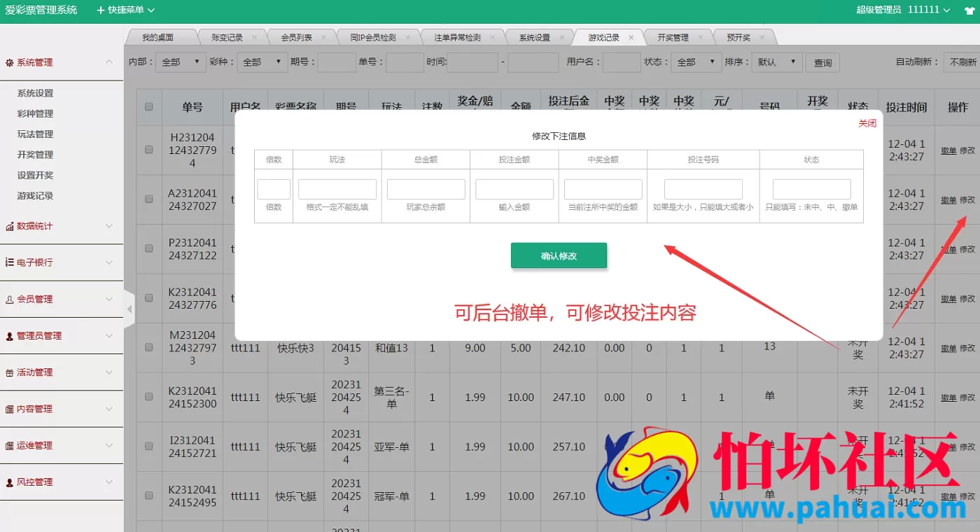
Task: Click 关闭 to close the dialog
Action: coord(867,123)
